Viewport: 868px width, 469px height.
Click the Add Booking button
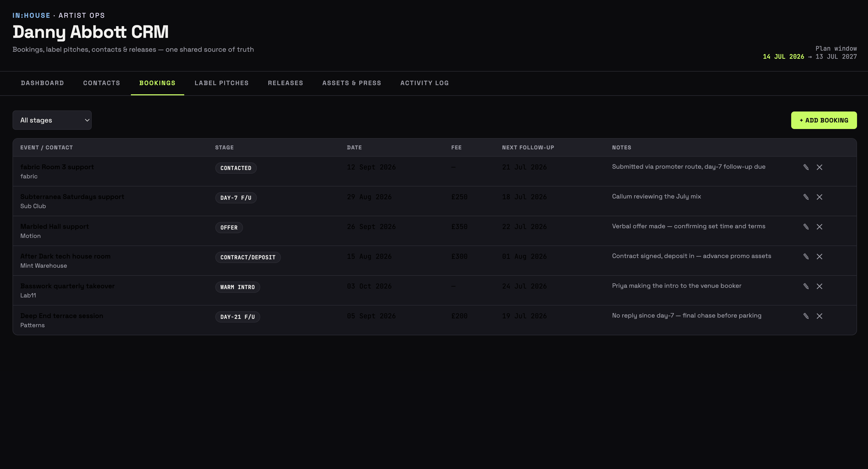(x=824, y=120)
